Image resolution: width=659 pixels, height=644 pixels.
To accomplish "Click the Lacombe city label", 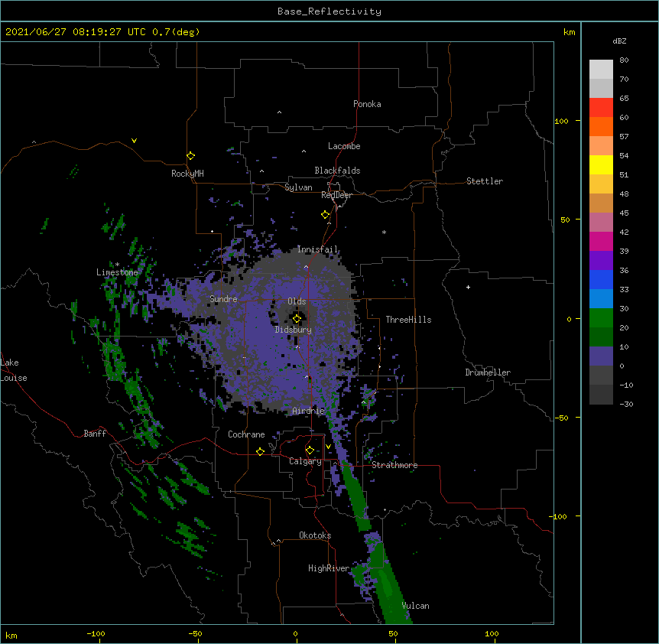I will [344, 146].
